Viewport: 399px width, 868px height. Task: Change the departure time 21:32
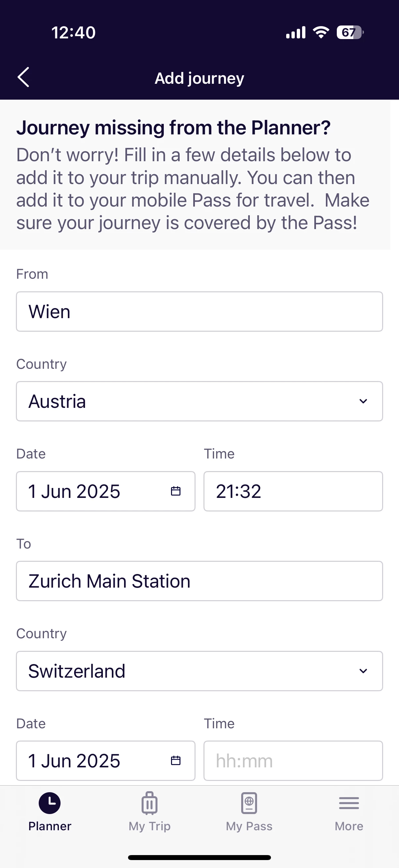pos(293,491)
